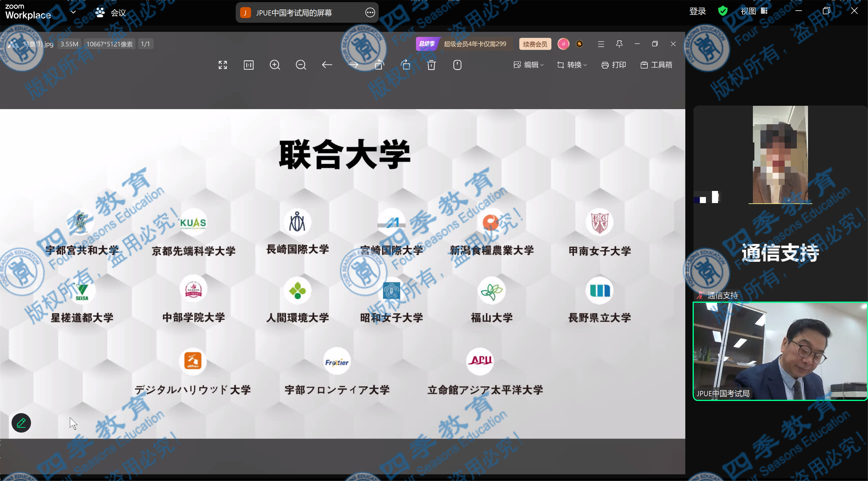Click the Frontier 宇部フロンティア大学 logo
Viewport: 868px width, 481px height.
pos(337,362)
